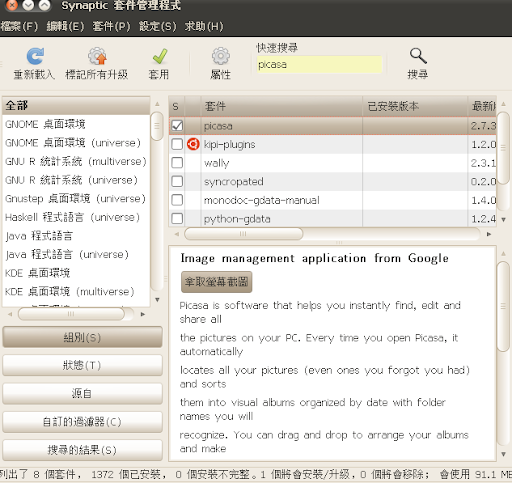Click Mark All Upgrades (標記所有升級) icon

pos(97,56)
